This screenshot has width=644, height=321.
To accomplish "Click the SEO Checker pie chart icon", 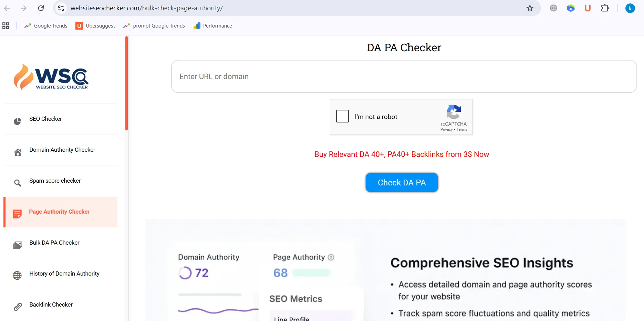I will coord(17,121).
